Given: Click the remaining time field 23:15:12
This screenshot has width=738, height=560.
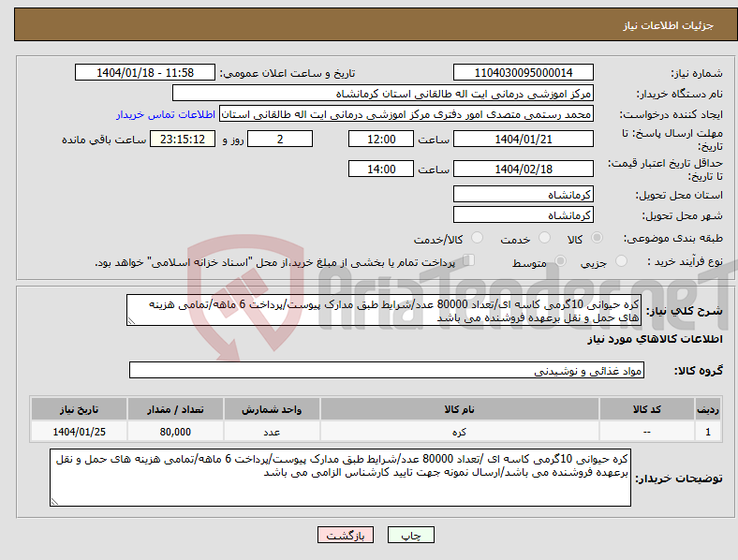Looking at the screenshot, I should click(x=183, y=140).
